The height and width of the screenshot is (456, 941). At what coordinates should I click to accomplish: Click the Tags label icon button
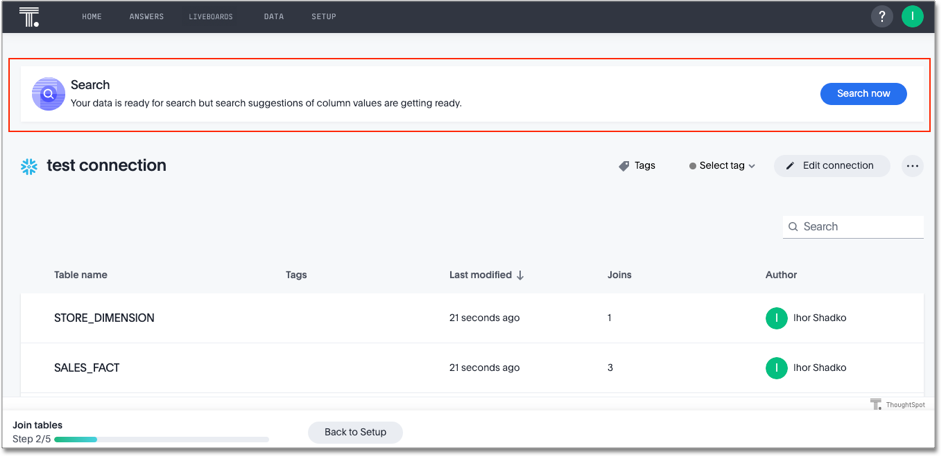(x=637, y=166)
